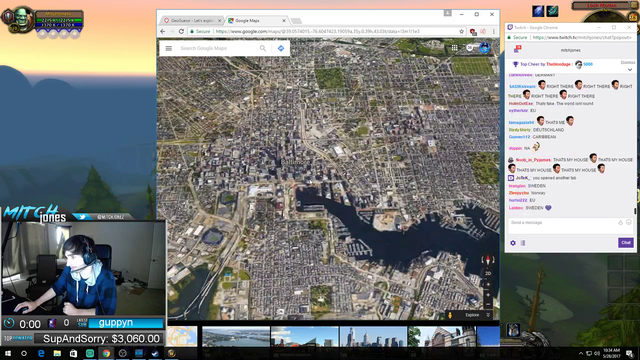
Task: Click the teal buff icon in game
Action: pos(552,11)
